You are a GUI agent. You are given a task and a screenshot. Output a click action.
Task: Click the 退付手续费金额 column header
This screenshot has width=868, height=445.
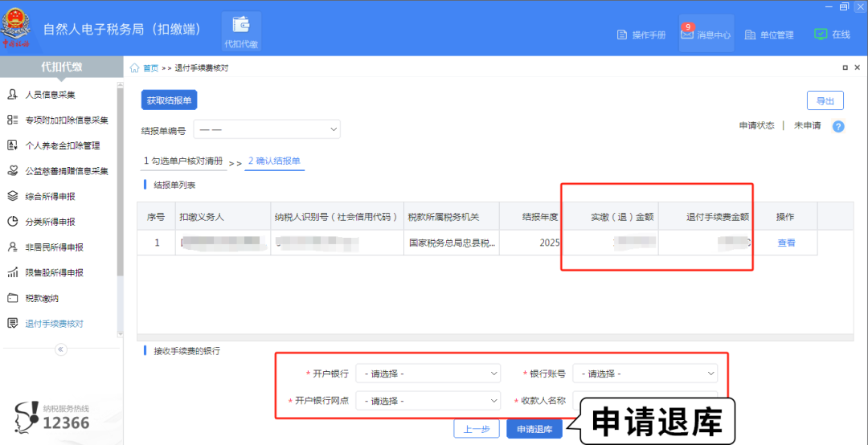tap(707, 216)
